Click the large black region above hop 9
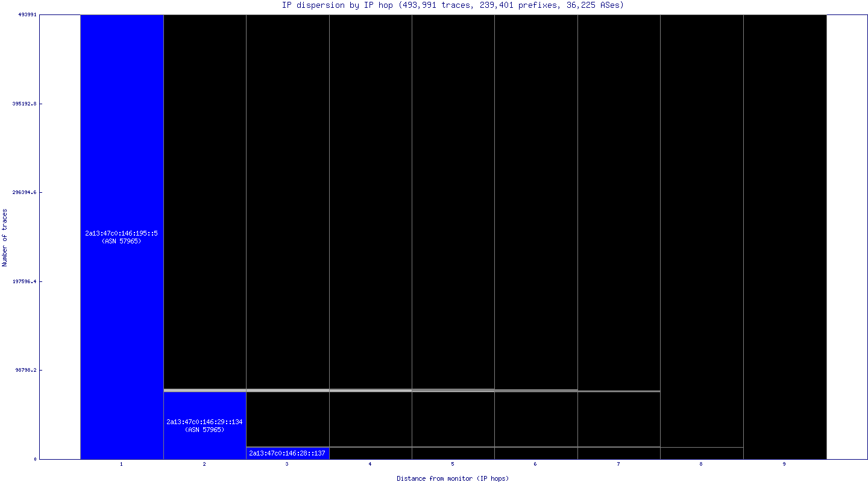Image resolution: width=868 pixels, height=482 pixels. click(785, 235)
